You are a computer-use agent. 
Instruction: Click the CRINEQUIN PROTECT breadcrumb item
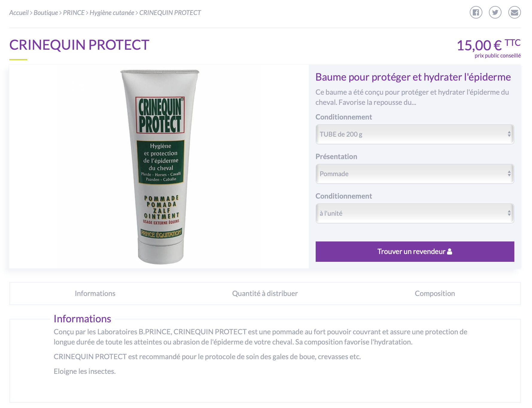click(170, 13)
